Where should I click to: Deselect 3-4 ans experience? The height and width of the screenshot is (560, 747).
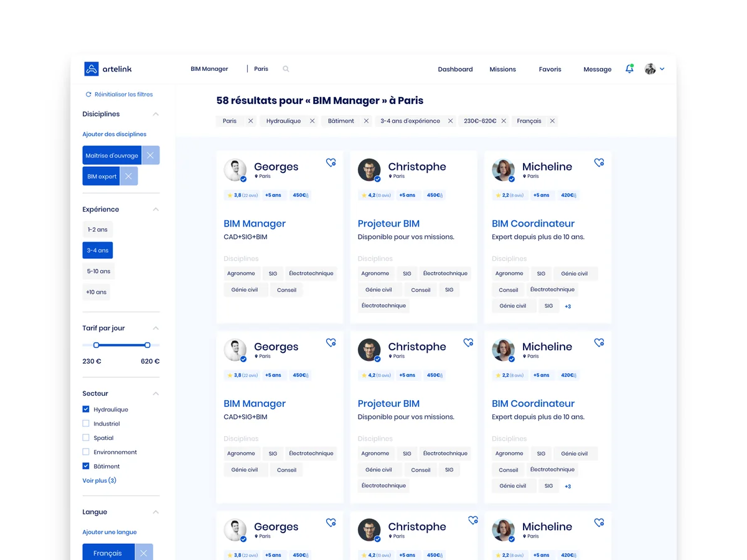pos(98,250)
